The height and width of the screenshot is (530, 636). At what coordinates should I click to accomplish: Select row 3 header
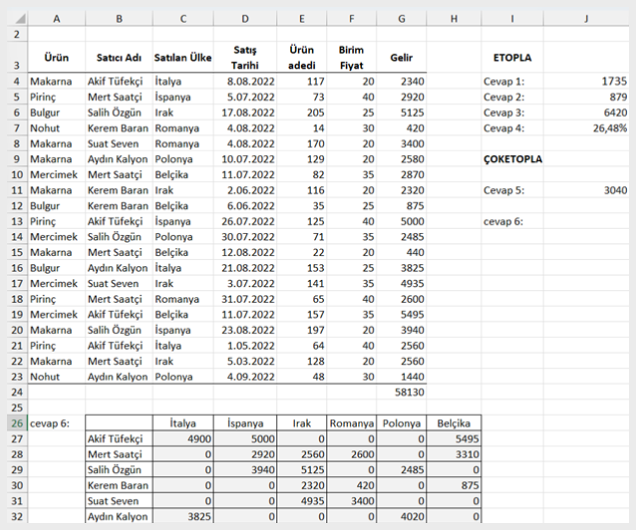point(17,57)
